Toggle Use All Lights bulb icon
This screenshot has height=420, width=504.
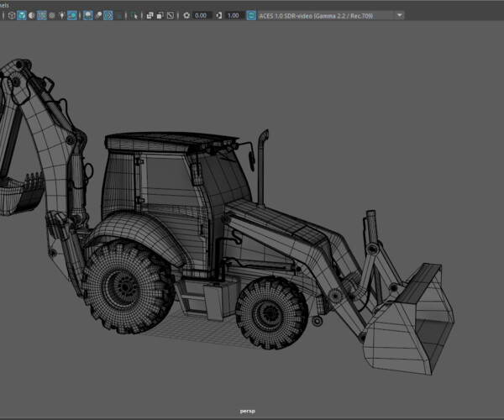(61, 15)
